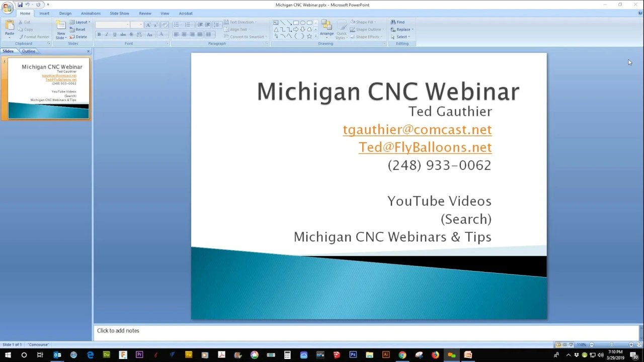Open Outlook from the taskbar

tap(57, 355)
